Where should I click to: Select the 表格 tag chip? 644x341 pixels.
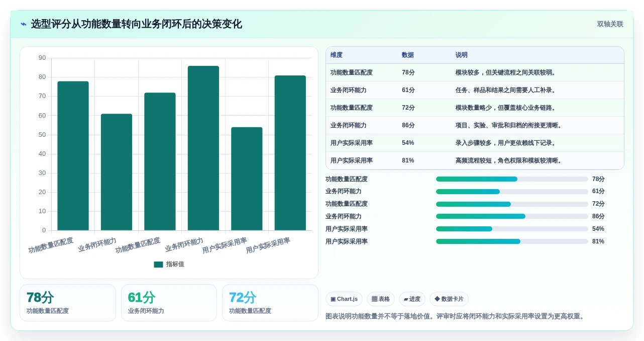(x=381, y=299)
